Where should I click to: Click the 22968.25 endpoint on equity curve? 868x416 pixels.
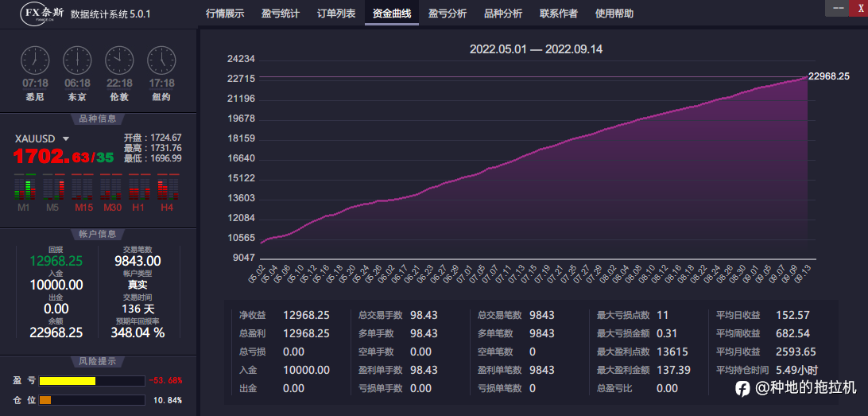(807, 77)
